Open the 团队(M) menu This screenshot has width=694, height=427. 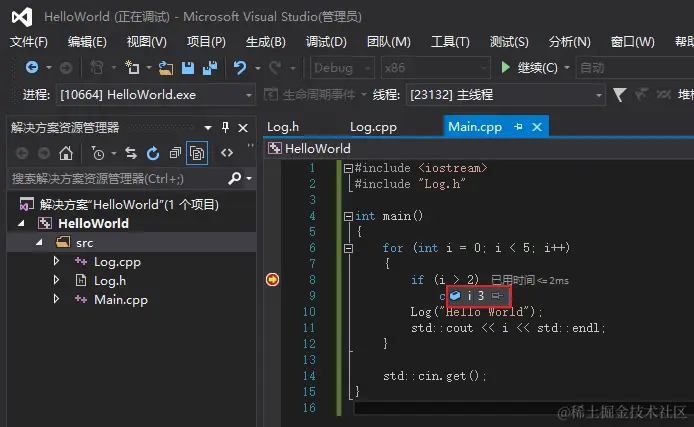389,42
